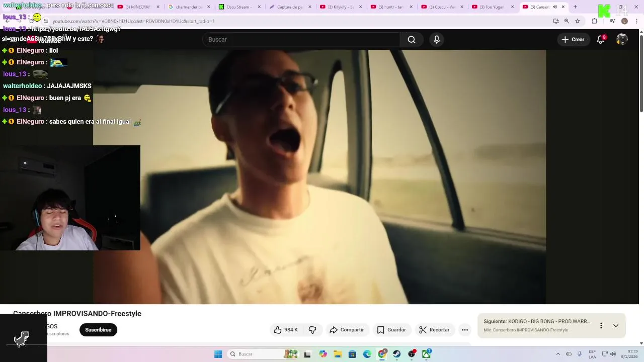Click the Crear button
This screenshot has height=362, width=644.
[573, 40]
